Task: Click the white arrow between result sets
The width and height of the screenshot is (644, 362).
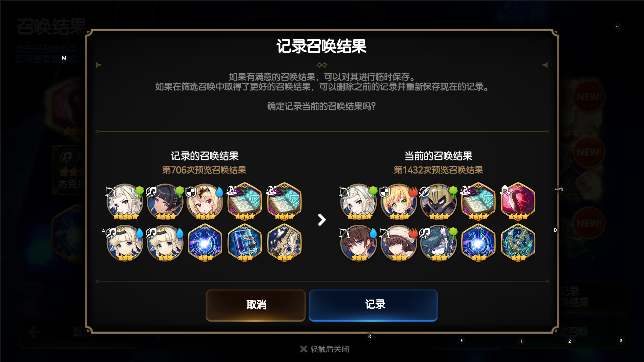Action: (x=321, y=220)
